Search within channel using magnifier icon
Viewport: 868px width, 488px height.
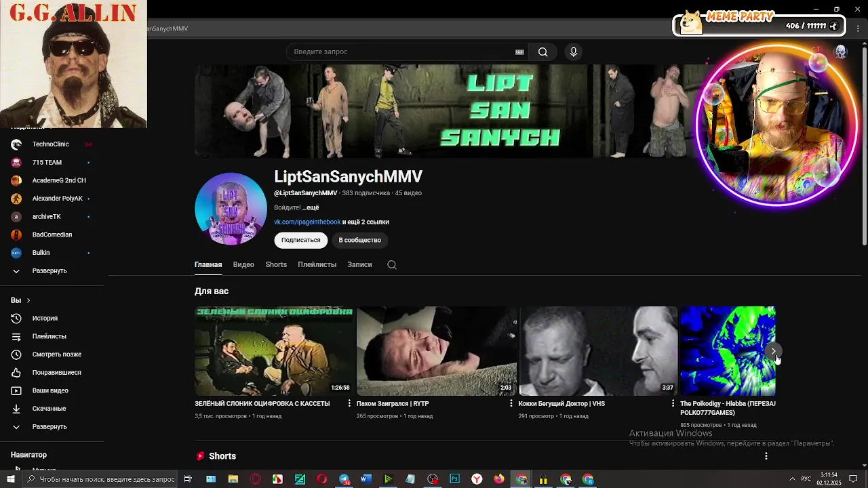point(392,265)
